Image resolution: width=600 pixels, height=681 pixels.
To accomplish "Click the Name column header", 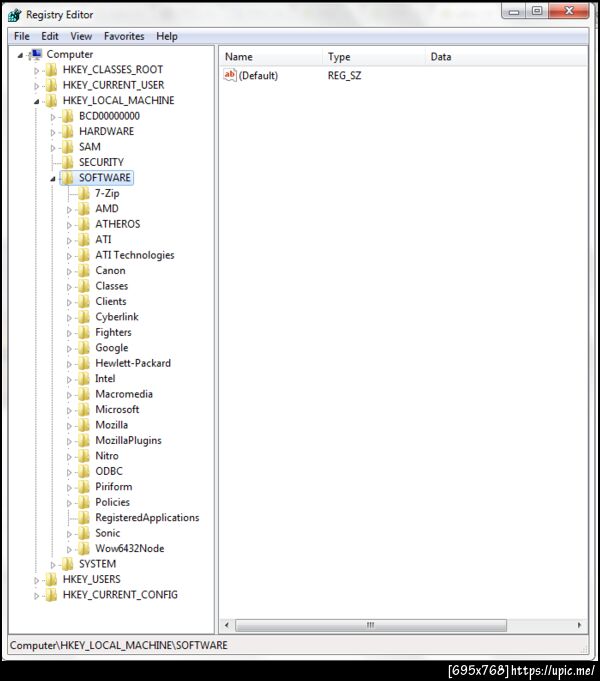I will click(272, 56).
